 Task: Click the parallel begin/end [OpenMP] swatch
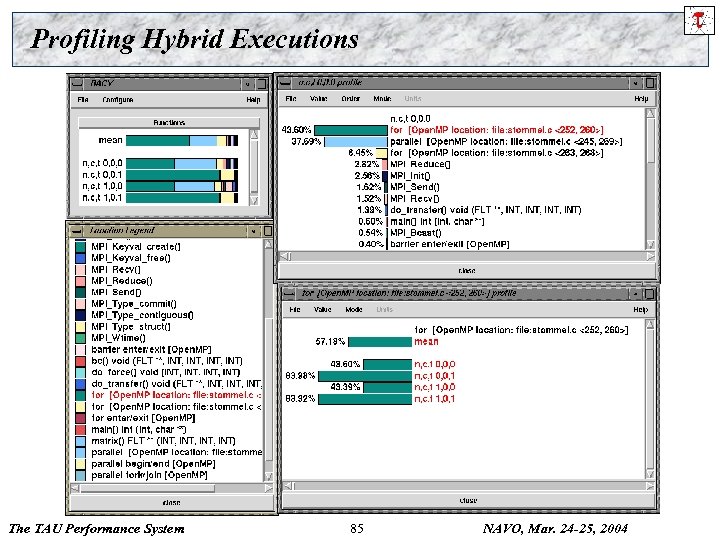click(80, 464)
